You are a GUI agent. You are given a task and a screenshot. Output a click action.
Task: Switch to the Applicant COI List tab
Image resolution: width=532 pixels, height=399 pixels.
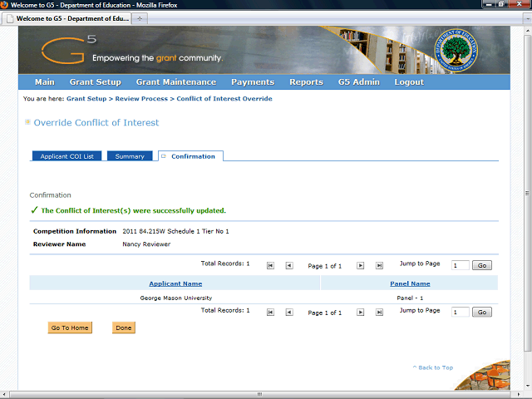[x=66, y=156]
